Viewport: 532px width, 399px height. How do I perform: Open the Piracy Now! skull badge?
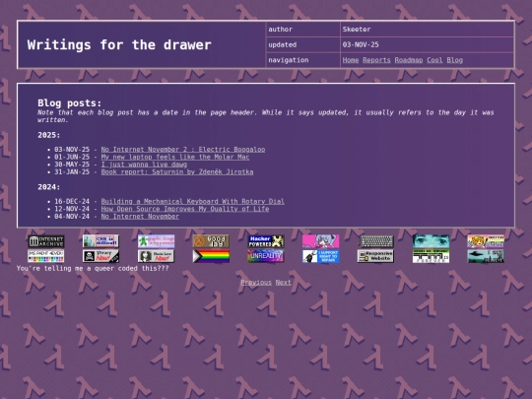click(x=100, y=256)
